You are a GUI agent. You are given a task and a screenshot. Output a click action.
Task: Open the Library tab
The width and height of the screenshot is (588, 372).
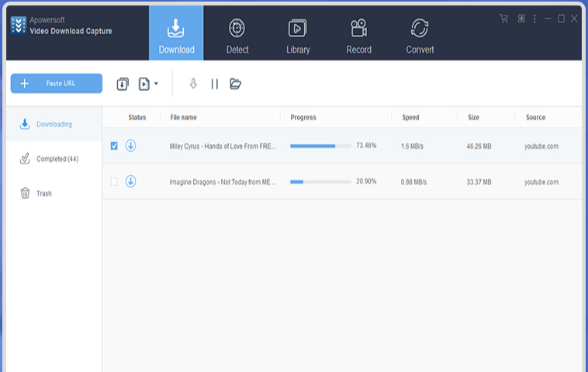298,36
